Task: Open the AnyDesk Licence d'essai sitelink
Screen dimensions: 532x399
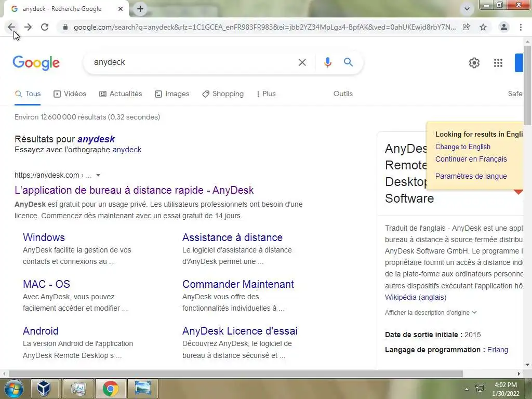Action: click(240, 331)
